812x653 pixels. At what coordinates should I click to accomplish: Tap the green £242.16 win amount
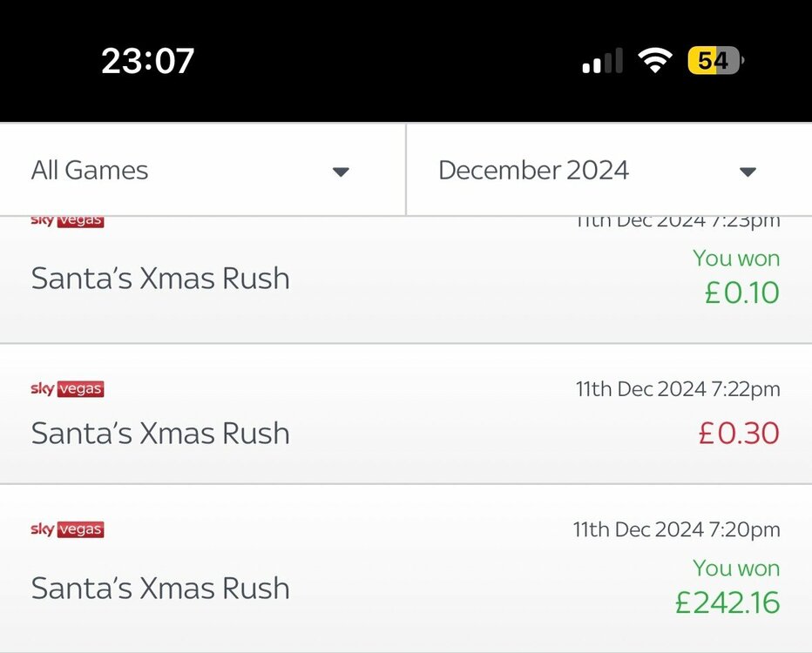(x=727, y=603)
